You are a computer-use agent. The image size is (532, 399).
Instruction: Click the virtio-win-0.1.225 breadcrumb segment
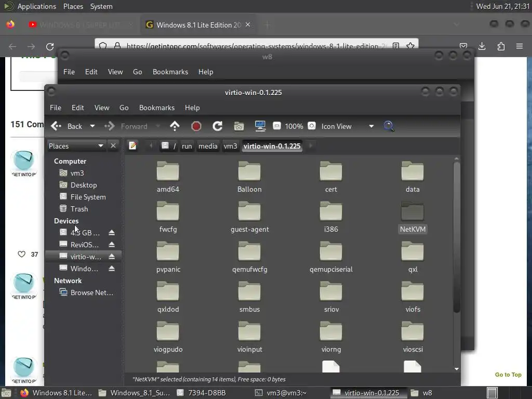click(x=272, y=146)
